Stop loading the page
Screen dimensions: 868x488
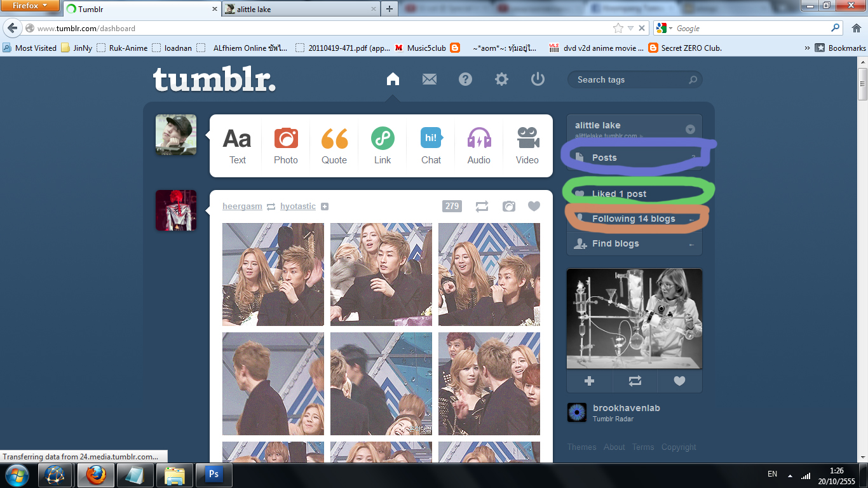pos(642,28)
